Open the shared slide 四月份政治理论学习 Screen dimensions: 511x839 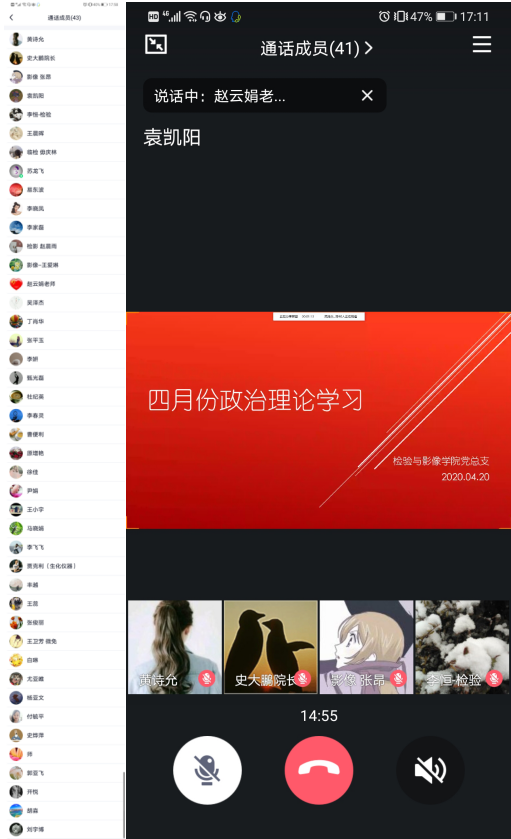point(318,420)
